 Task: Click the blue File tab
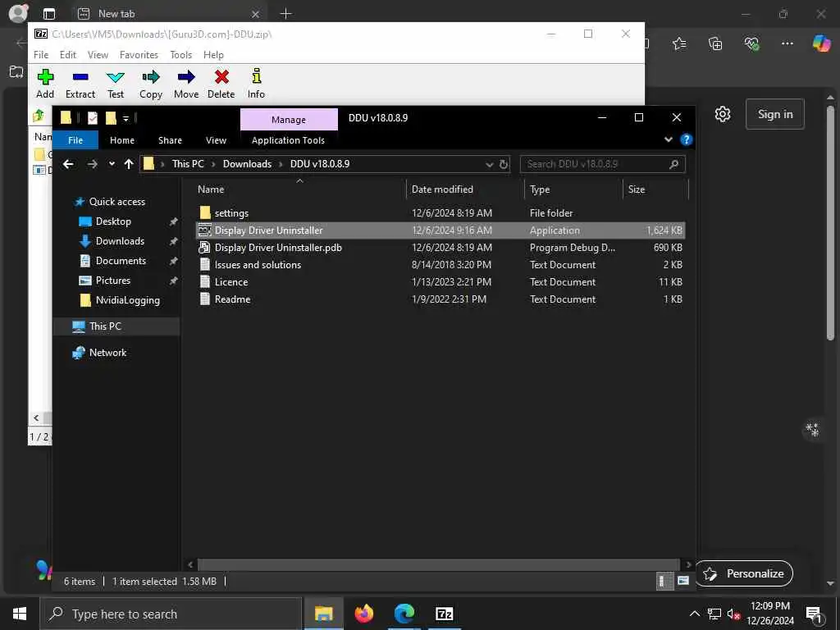(x=75, y=140)
